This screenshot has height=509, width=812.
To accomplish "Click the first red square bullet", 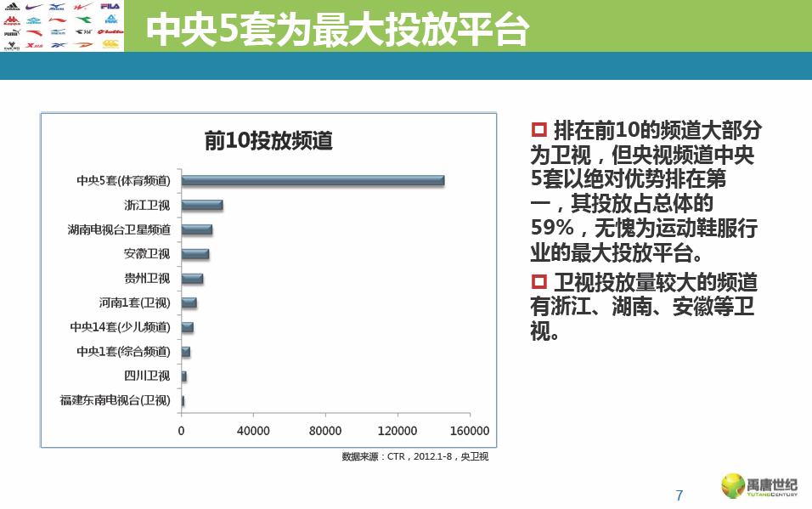I will pos(538,130).
